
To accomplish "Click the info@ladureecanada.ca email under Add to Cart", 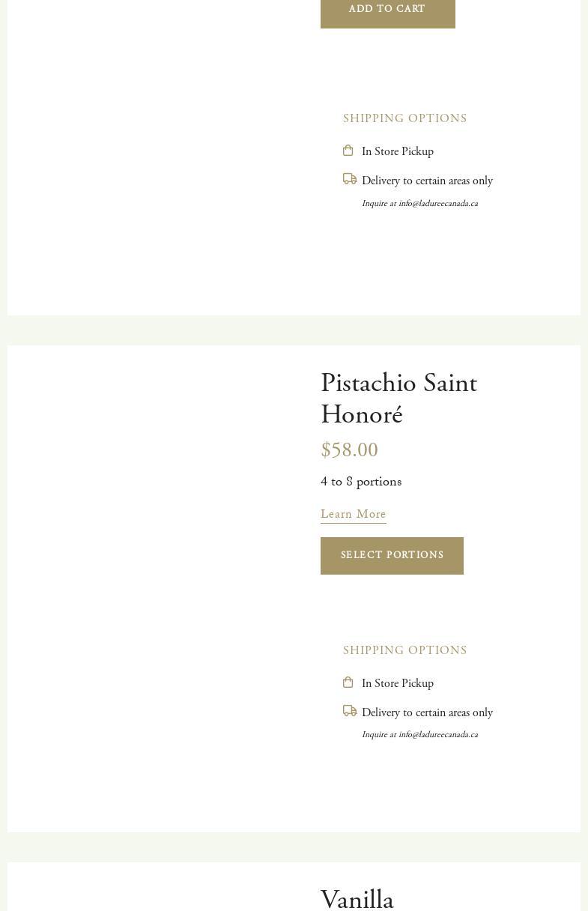I will pyautogui.click(x=437, y=204).
